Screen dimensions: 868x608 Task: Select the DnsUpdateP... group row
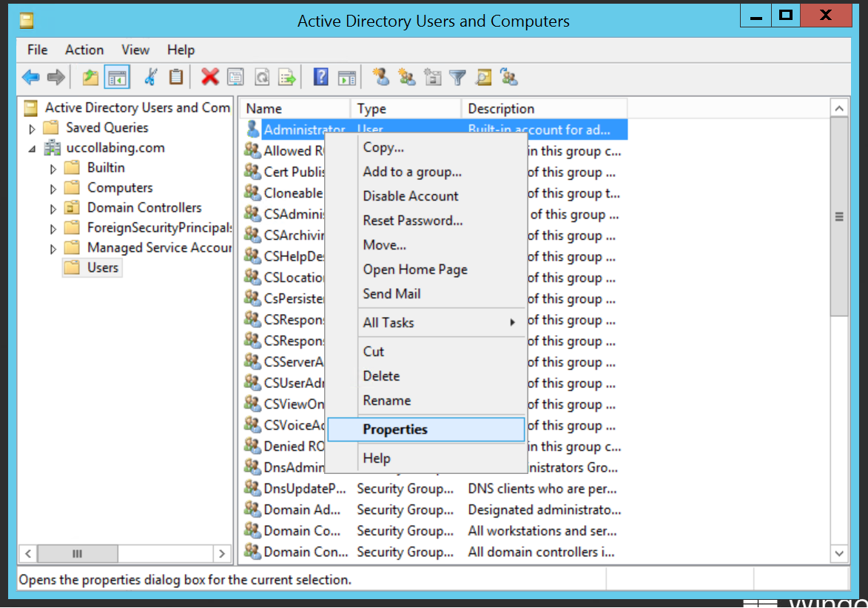434,488
